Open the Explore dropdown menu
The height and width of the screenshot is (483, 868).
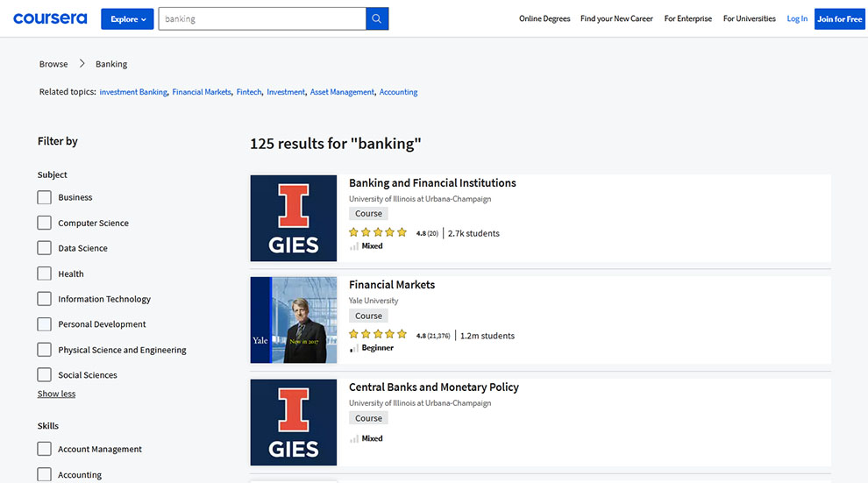[x=127, y=18]
